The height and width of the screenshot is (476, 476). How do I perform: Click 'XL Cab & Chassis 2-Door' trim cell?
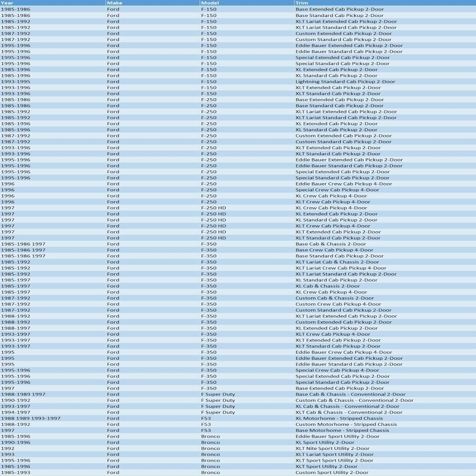(328, 286)
